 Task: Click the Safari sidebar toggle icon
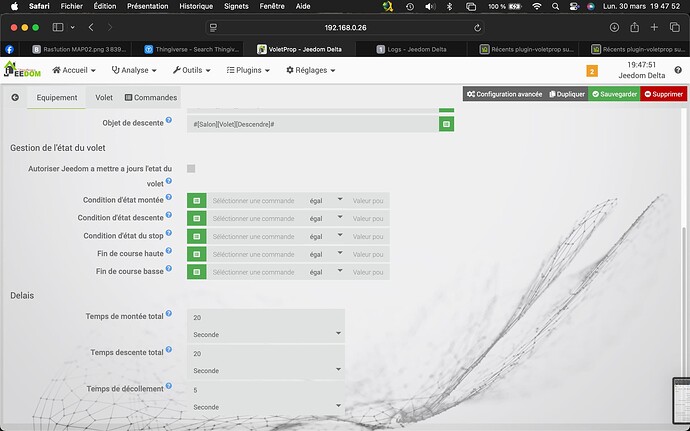(x=58, y=27)
